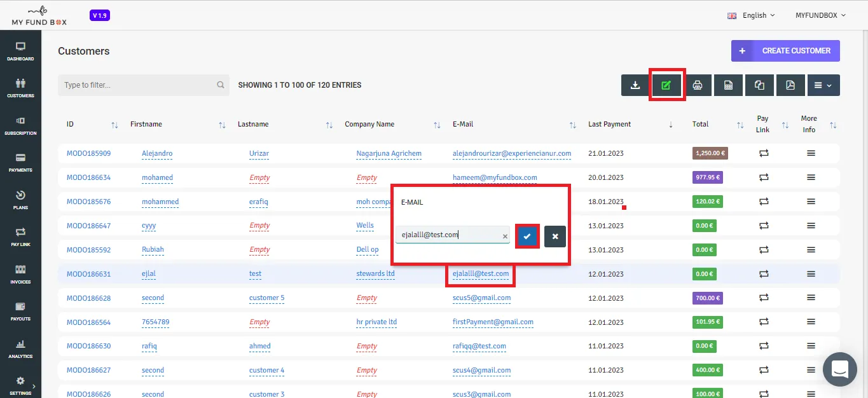The image size is (868, 398).
Task: Open the MYFUNDBOX account dropdown
Action: [x=820, y=15]
